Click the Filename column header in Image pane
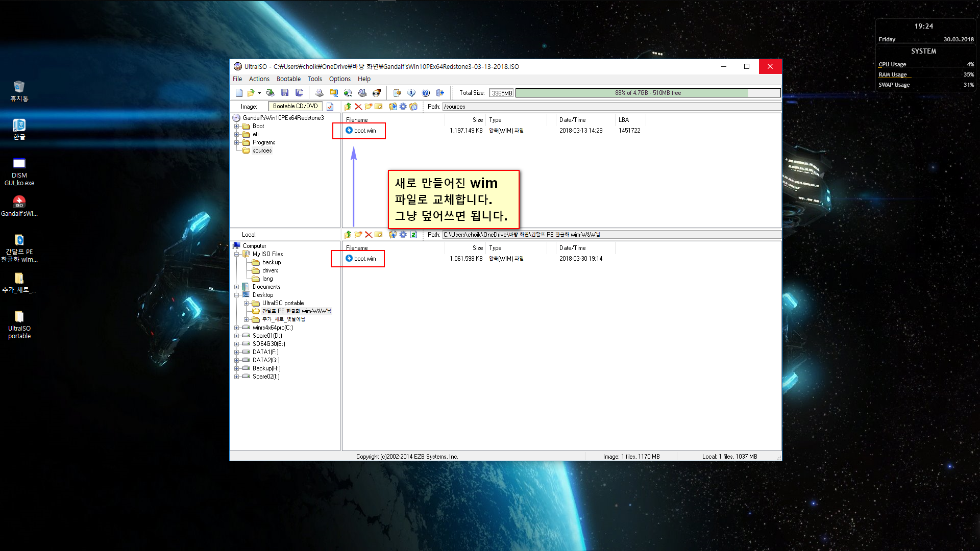980x551 pixels. pyautogui.click(x=393, y=120)
